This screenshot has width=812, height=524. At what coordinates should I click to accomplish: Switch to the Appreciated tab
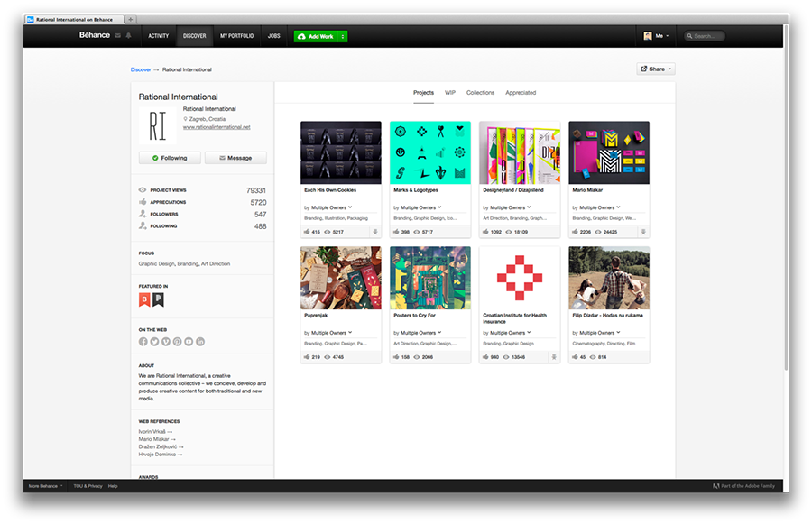coord(521,93)
